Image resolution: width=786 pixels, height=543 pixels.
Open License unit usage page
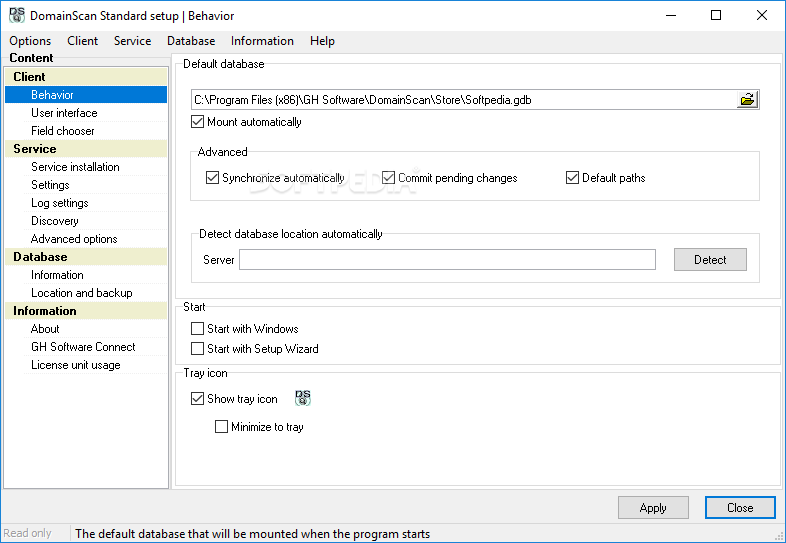[86, 365]
